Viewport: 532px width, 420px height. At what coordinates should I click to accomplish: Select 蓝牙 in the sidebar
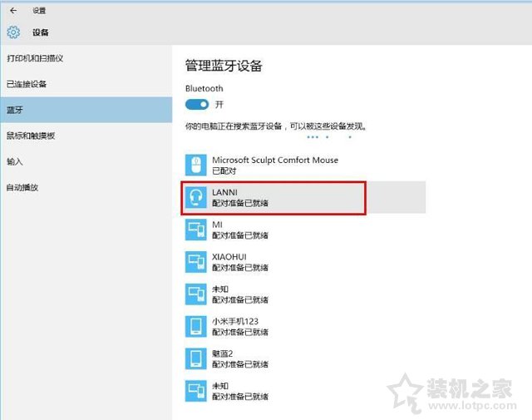point(15,110)
